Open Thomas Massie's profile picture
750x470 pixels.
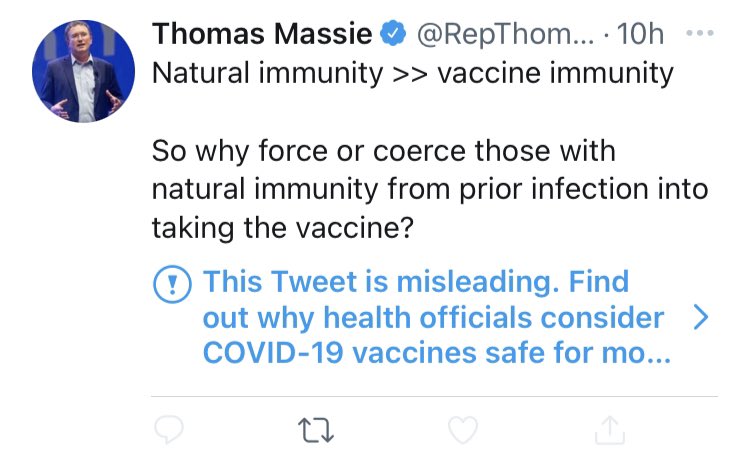pyautogui.click(x=83, y=71)
